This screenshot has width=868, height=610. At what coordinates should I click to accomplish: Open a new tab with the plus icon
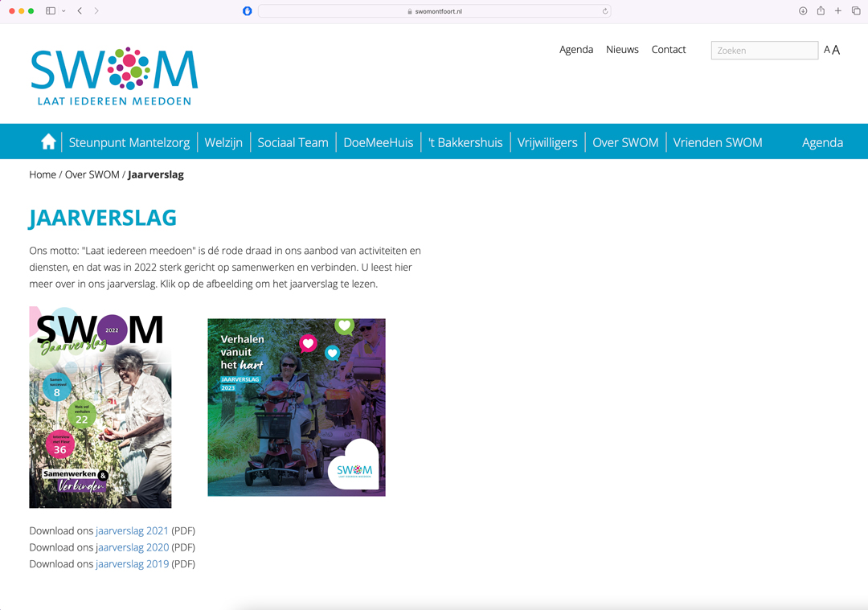(x=838, y=11)
